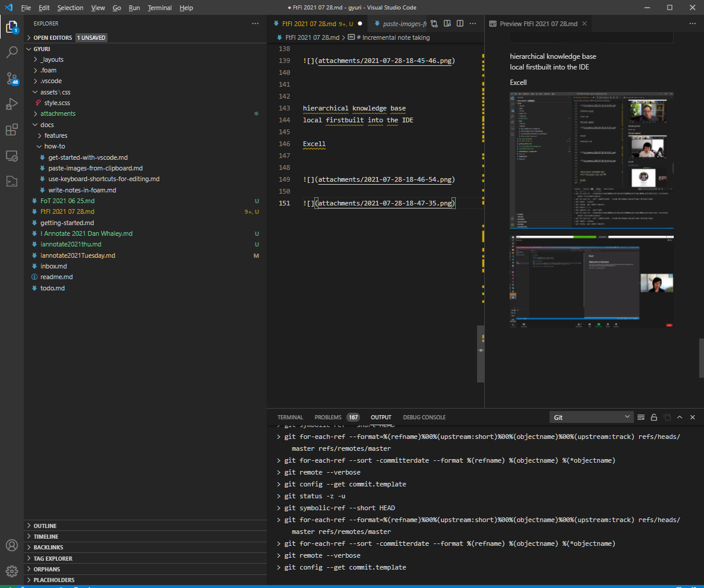Open the Manage settings gear

point(12,571)
